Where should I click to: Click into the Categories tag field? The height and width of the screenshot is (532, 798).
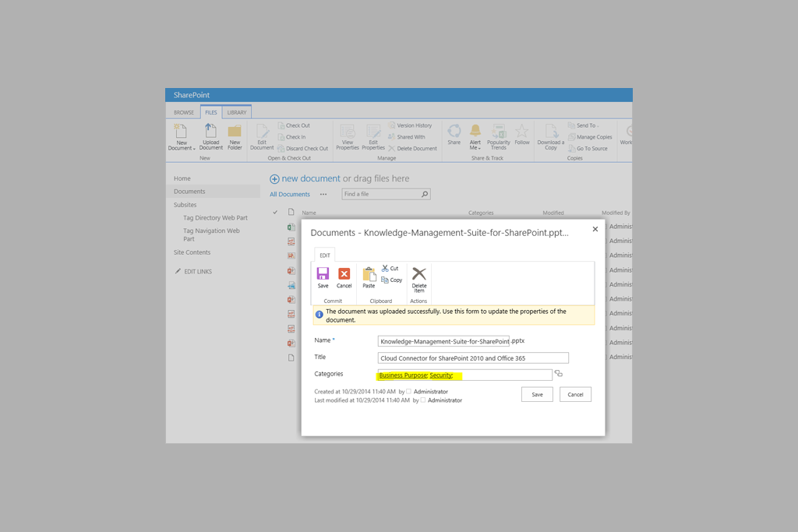tap(464, 375)
